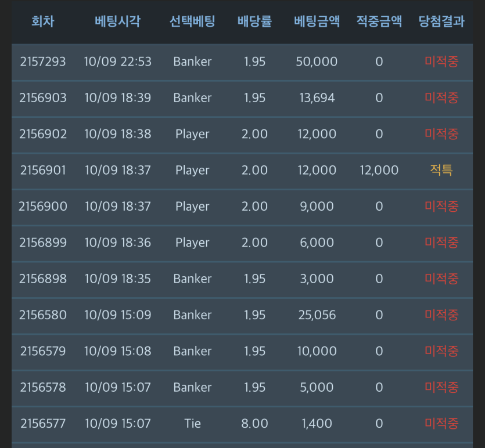This screenshot has height=448, width=485.
Task: Click bet time 10/09 18:36
Action: click(117, 242)
